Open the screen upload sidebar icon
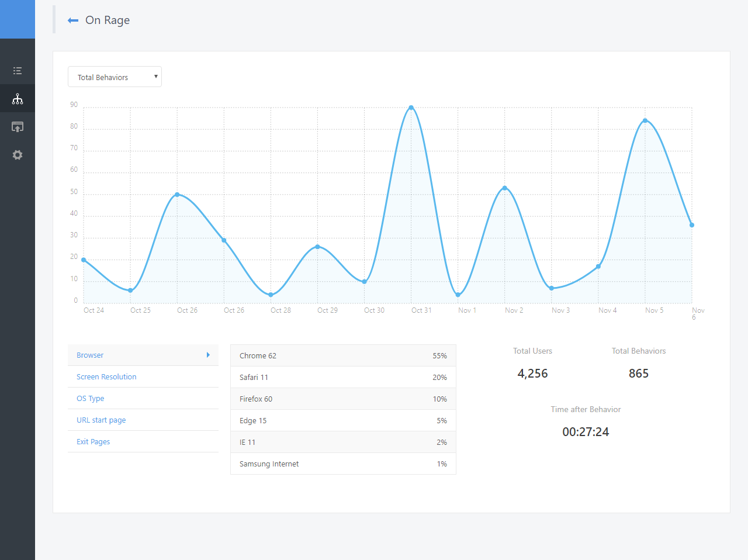The width and height of the screenshot is (748, 560). click(x=18, y=127)
